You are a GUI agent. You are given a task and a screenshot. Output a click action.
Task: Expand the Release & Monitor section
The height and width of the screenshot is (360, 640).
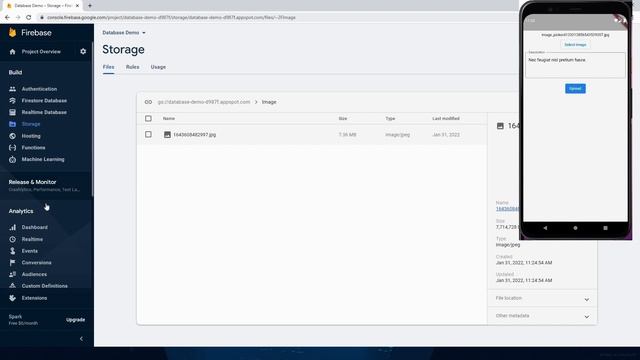coord(47,185)
